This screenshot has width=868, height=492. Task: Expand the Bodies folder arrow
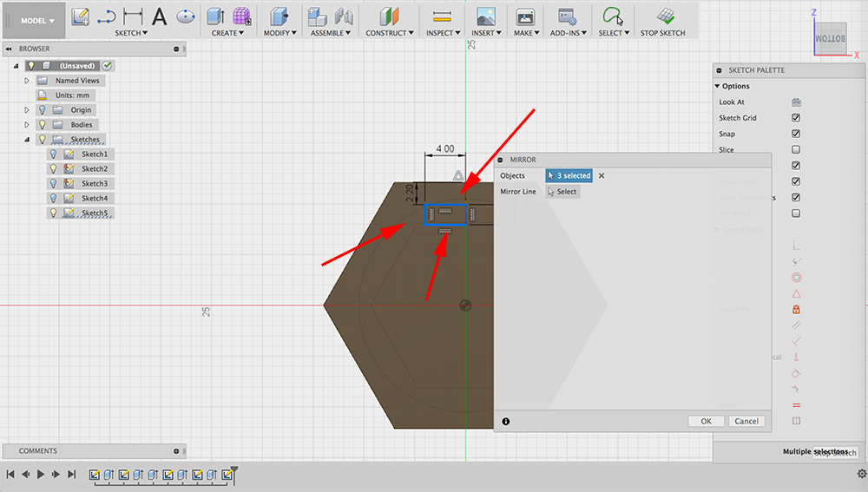point(27,125)
